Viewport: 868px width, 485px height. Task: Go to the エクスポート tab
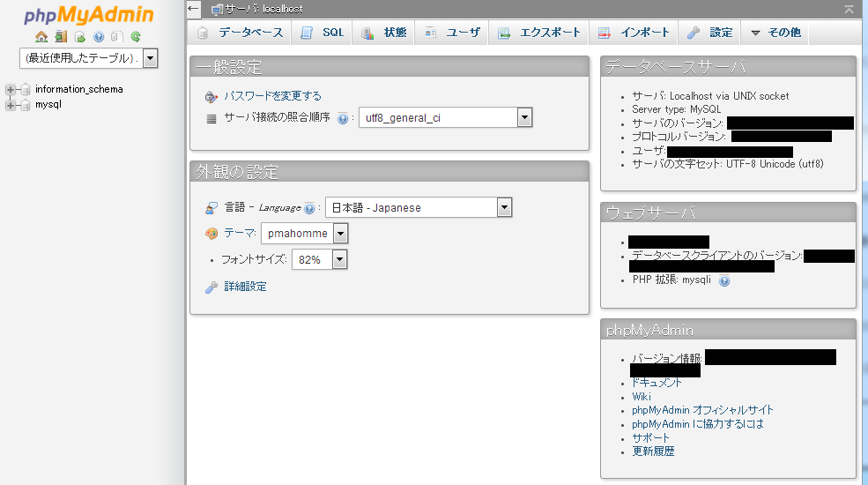click(x=538, y=33)
